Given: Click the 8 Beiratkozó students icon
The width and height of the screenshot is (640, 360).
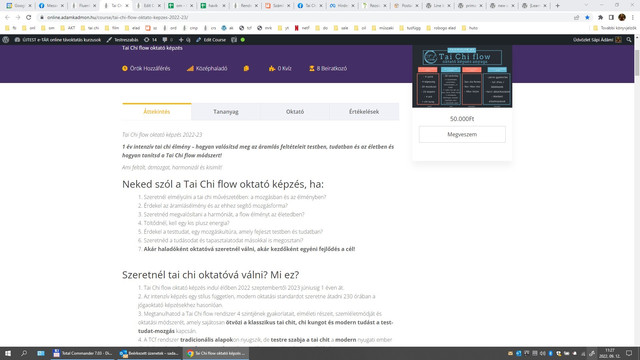Looking at the screenshot, I should [x=312, y=68].
